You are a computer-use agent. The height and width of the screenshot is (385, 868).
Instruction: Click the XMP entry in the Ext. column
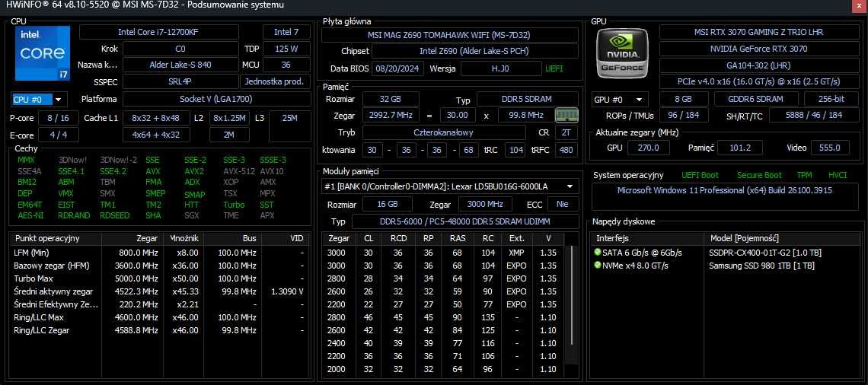coord(516,253)
